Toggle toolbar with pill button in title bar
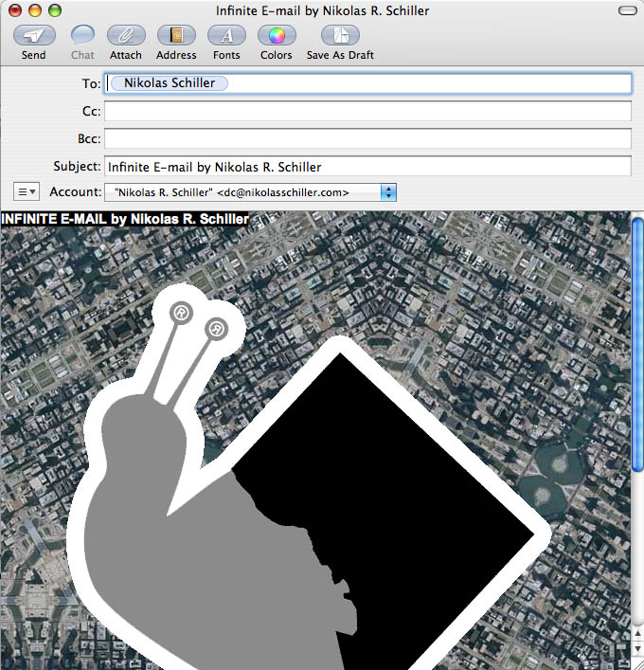The height and width of the screenshot is (670, 644). pyautogui.click(x=627, y=10)
